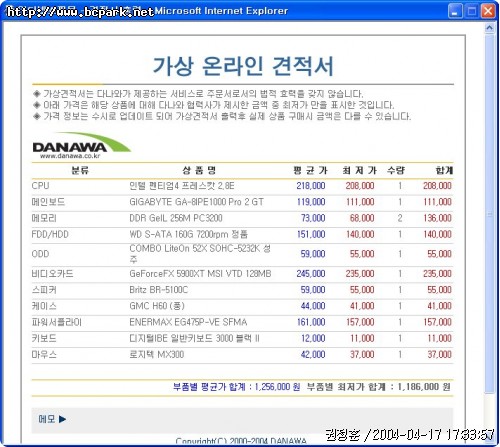Click average price 161,000
500x447 pixels.
(311, 322)
